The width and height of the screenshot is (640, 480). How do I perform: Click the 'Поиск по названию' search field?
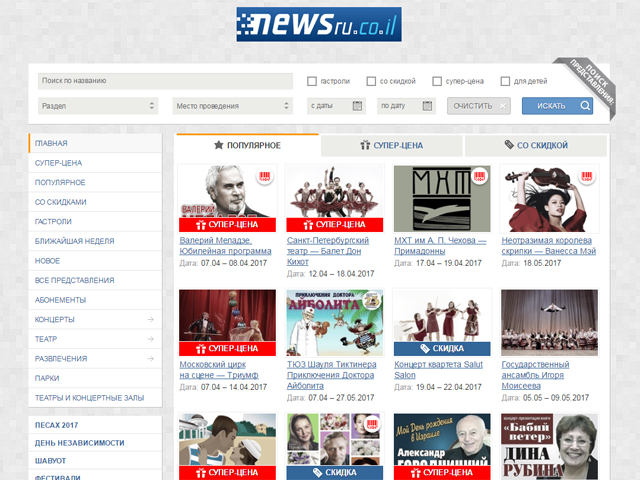point(165,81)
